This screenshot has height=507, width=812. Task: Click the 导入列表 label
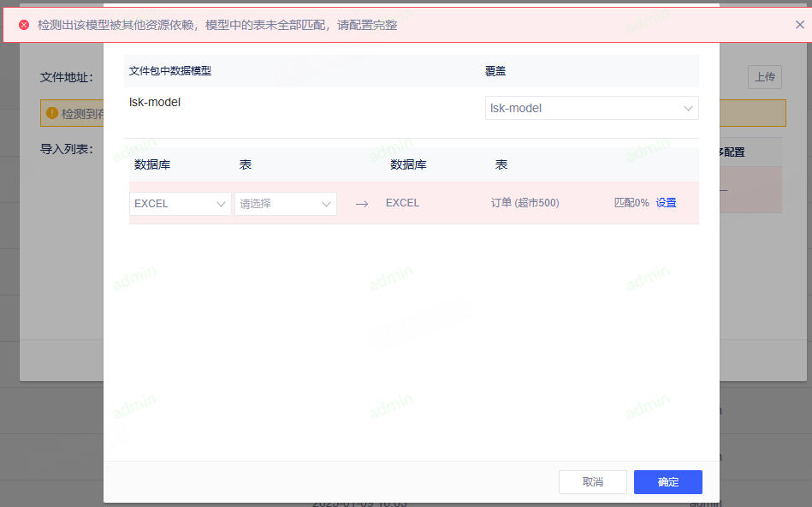66,149
